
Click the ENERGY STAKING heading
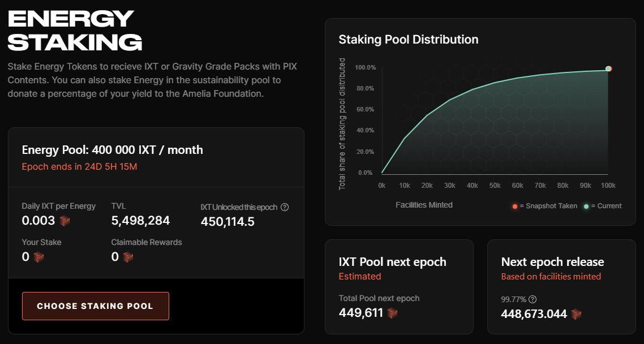[75, 31]
